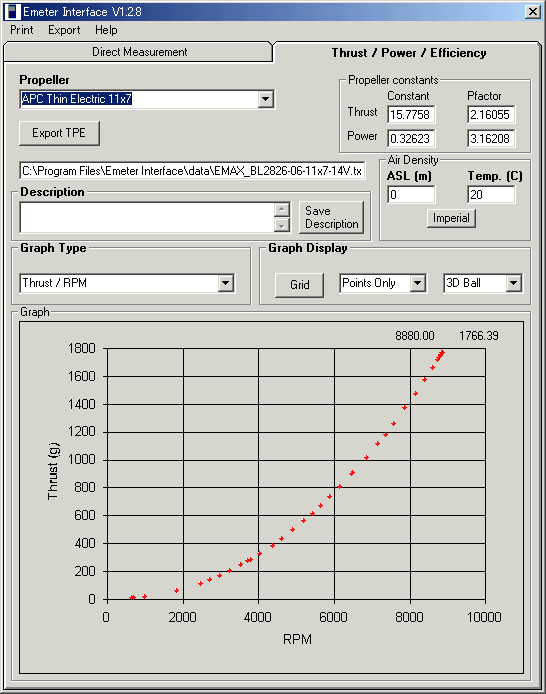Click the Description scrollbar up arrow
Image resolution: width=546 pixels, height=694 pixels.
tap(282, 209)
